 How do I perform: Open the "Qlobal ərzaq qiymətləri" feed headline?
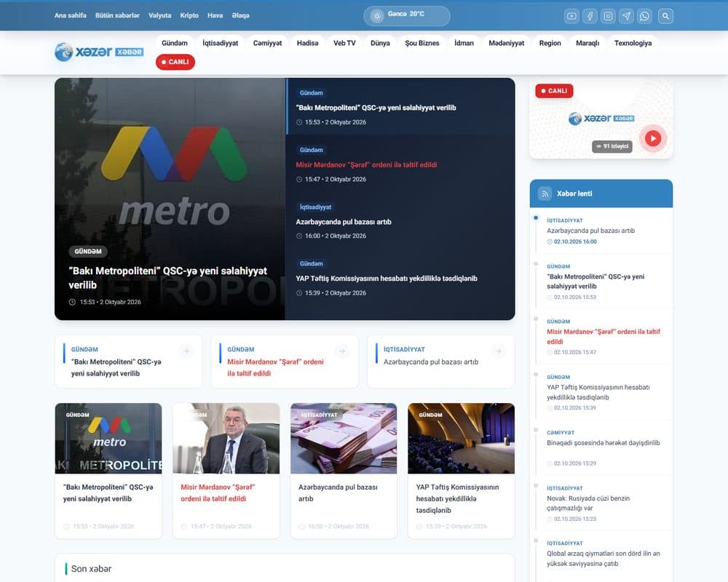click(x=603, y=558)
